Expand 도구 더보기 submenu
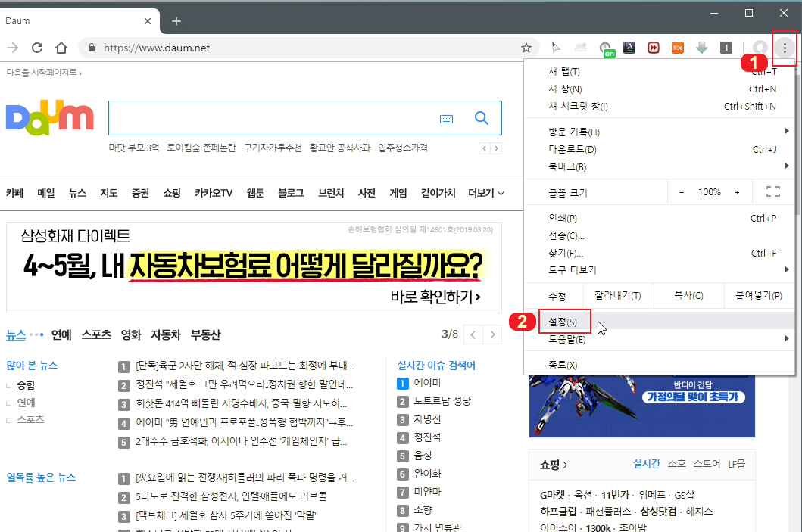 click(660, 270)
